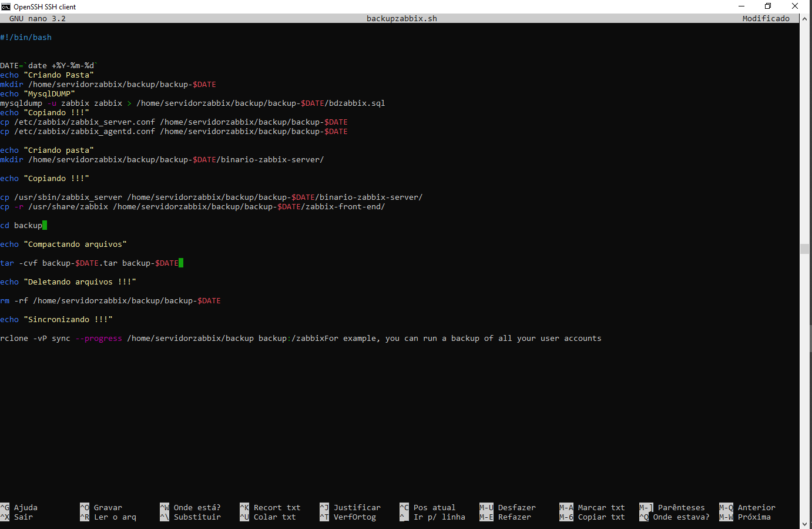Minimize the OpenSSH SSH client window
The height and width of the screenshot is (529, 812).
click(x=741, y=6)
